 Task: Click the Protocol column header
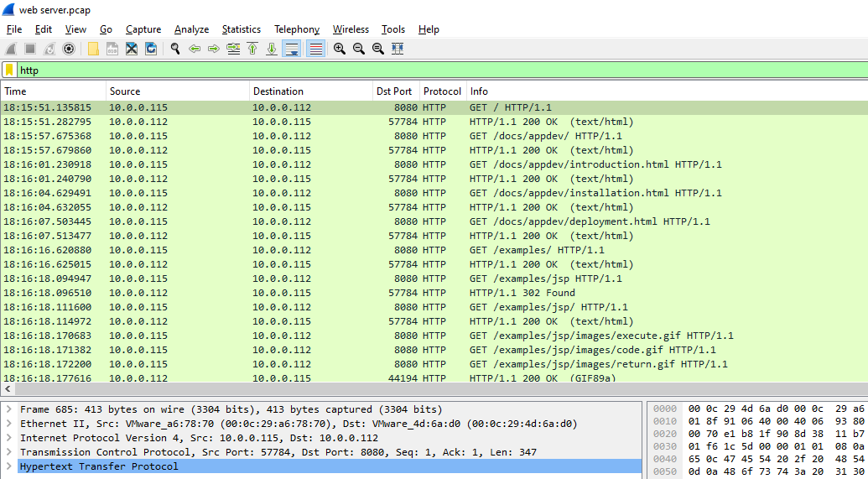pos(442,91)
